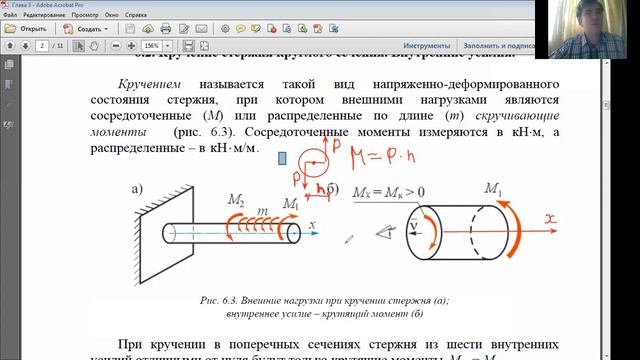Click the red combine files icon
Image resolution: width=640 pixels, height=360 pixels.
coord(318,29)
